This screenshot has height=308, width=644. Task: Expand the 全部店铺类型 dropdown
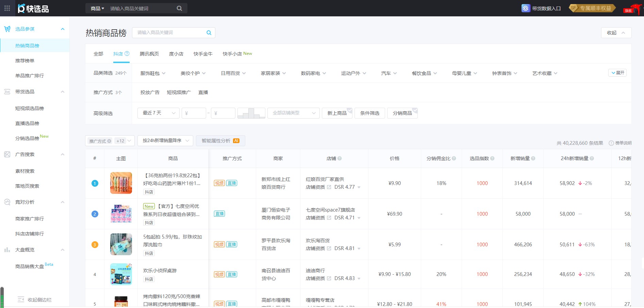click(293, 113)
